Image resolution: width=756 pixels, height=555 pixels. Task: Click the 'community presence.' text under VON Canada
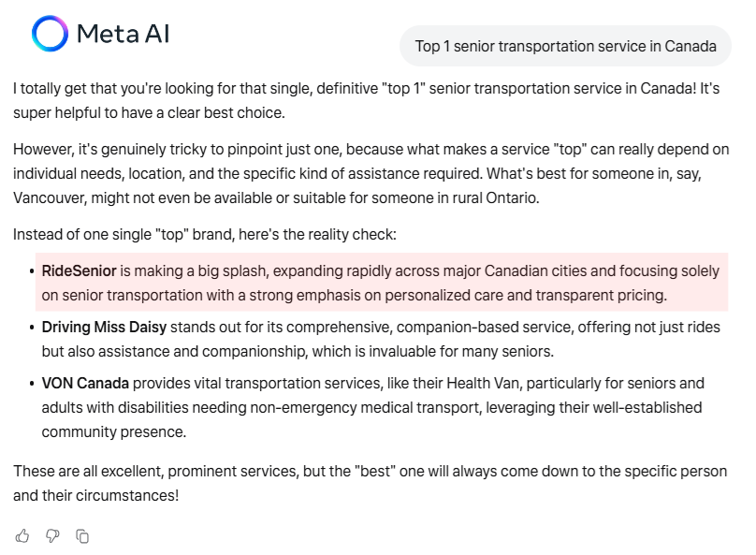(x=114, y=431)
